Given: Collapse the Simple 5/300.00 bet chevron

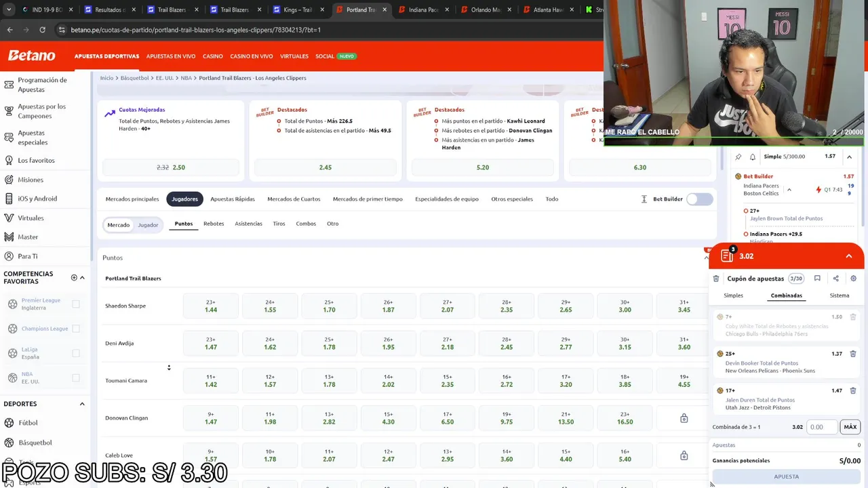Looking at the screenshot, I should click(848, 157).
